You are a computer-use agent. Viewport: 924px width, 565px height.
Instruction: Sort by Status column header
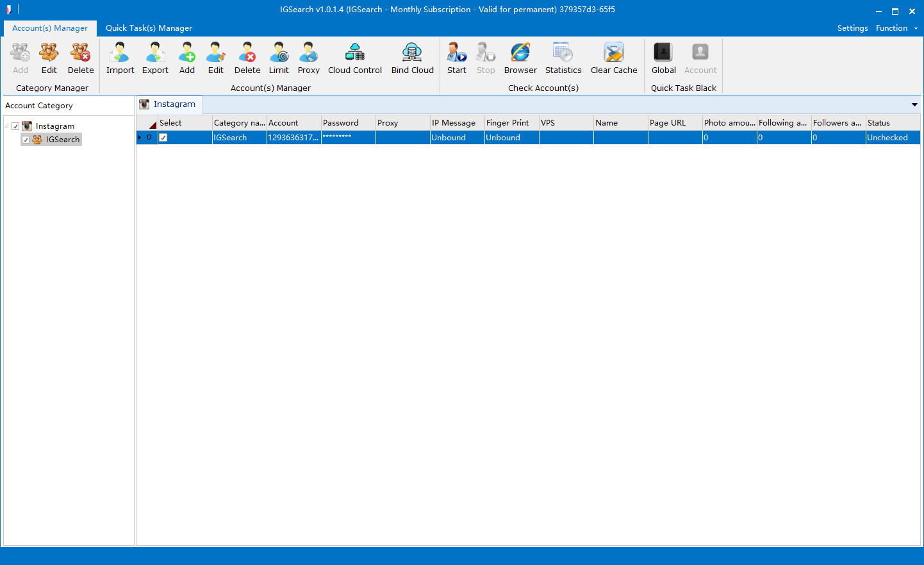pyautogui.click(x=893, y=123)
